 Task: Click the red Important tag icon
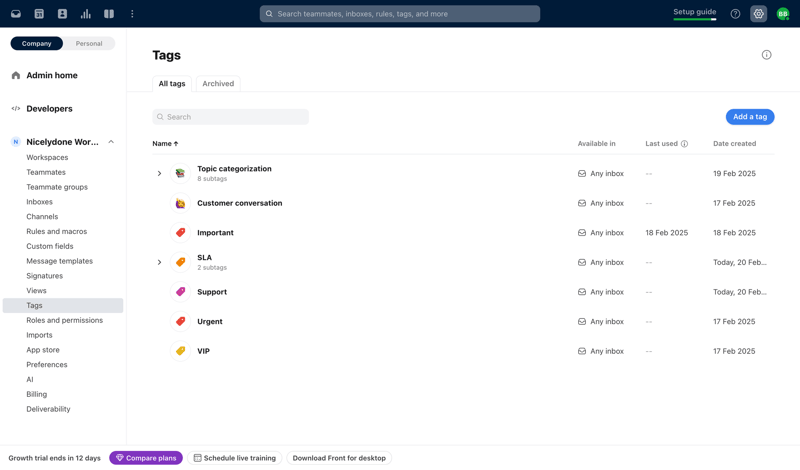pos(181,233)
